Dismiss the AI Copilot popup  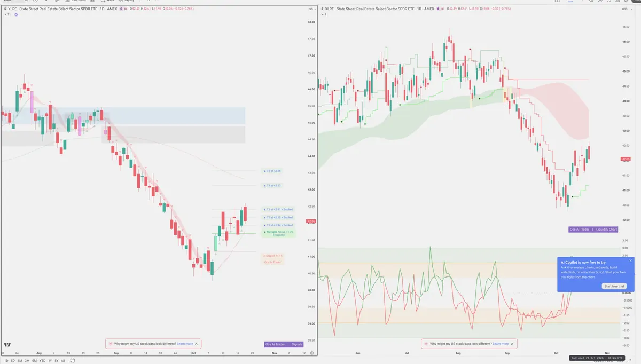point(630,261)
